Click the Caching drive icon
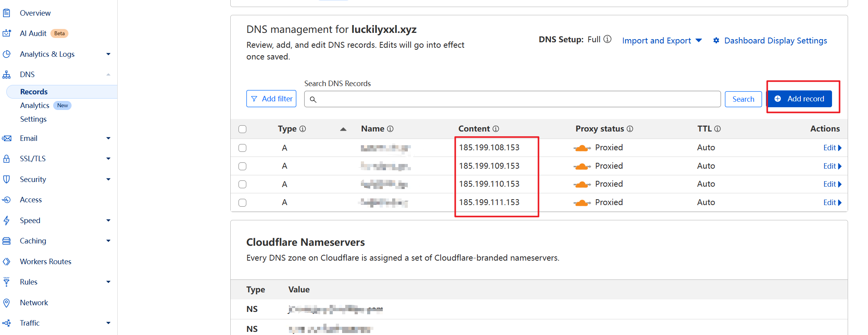868x335 pixels. (6, 241)
